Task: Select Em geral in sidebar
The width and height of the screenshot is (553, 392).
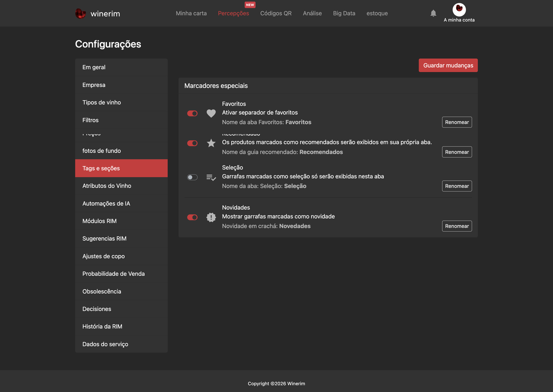Action: point(121,67)
